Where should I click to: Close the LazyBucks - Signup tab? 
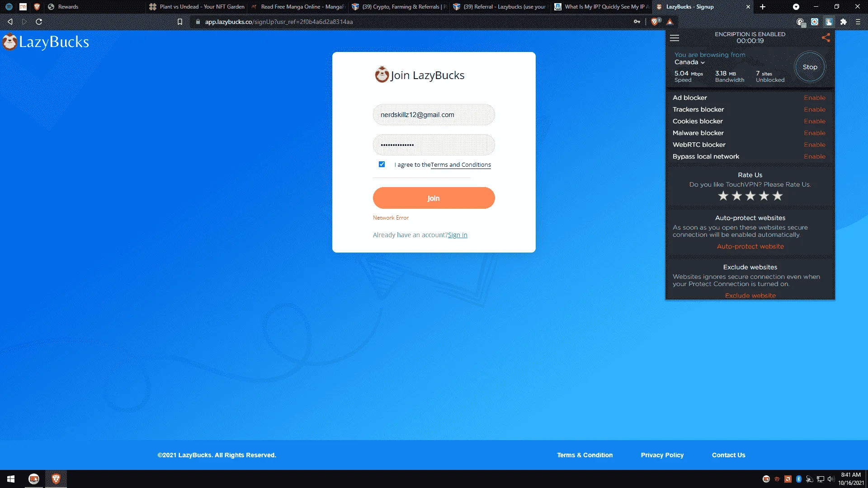[x=748, y=7]
